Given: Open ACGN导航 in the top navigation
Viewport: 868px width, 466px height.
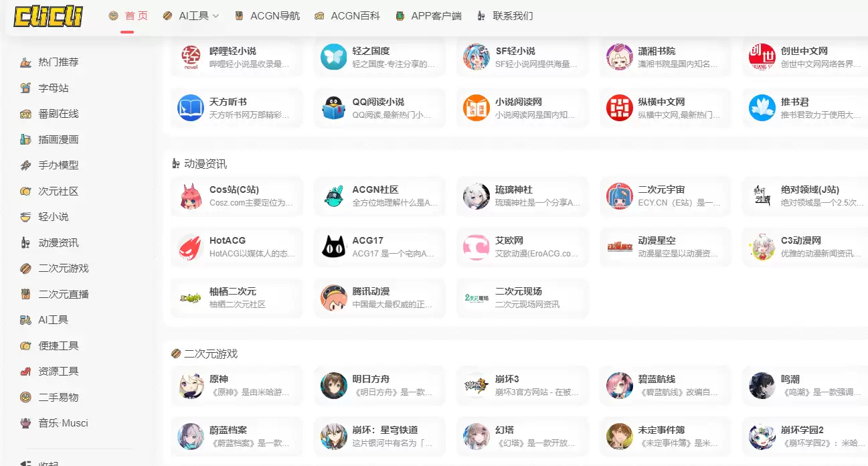Looking at the screenshot, I should [x=267, y=15].
